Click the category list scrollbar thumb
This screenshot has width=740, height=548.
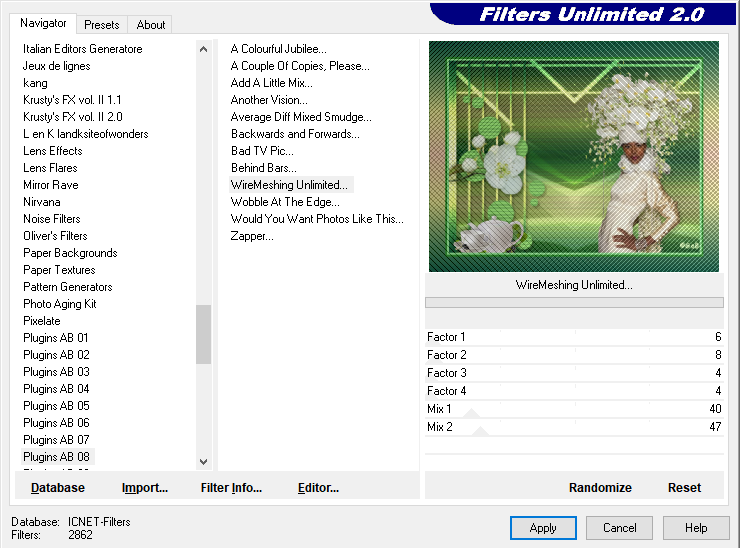pyautogui.click(x=203, y=334)
